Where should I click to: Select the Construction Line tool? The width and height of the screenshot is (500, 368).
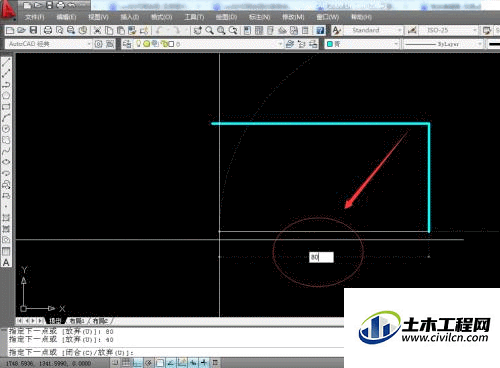click(6, 73)
